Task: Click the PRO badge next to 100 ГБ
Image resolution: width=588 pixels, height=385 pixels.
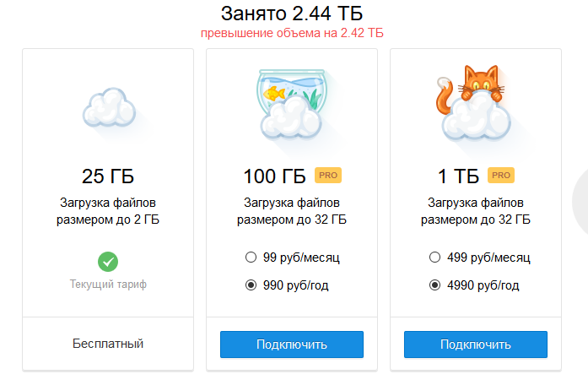Action: coord(327,176)
